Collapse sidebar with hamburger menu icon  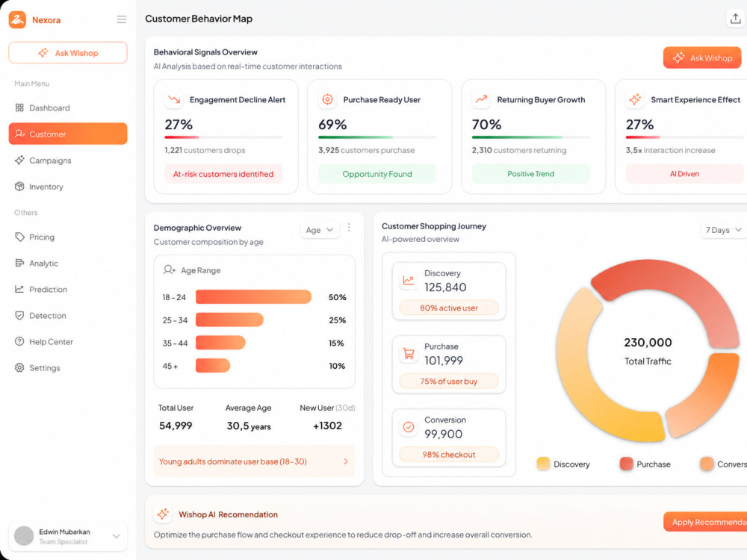click(122, 19)
